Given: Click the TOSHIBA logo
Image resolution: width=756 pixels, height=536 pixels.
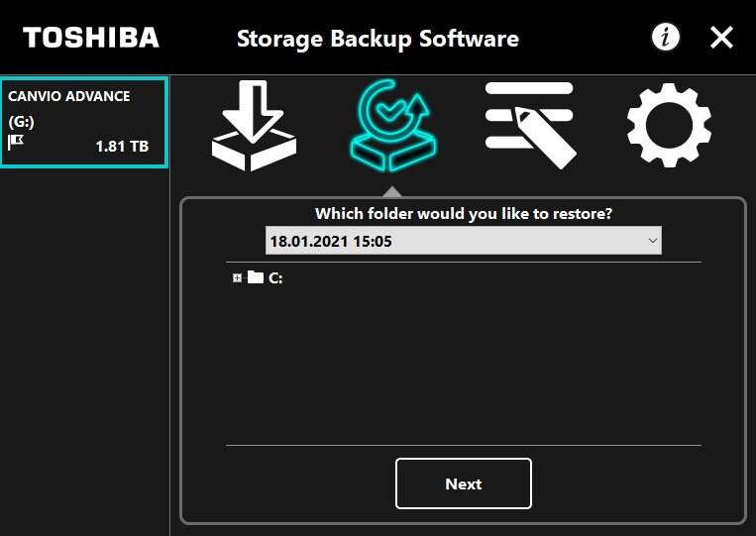Looking at the screenshot, I should pyautogui.click(x=91, y=38).
